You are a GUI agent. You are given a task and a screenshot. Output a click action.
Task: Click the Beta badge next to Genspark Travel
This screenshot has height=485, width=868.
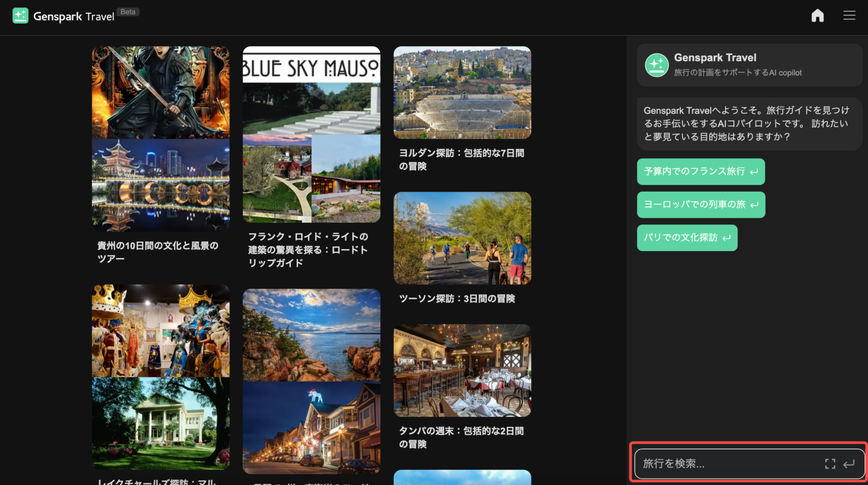[128, 11]
